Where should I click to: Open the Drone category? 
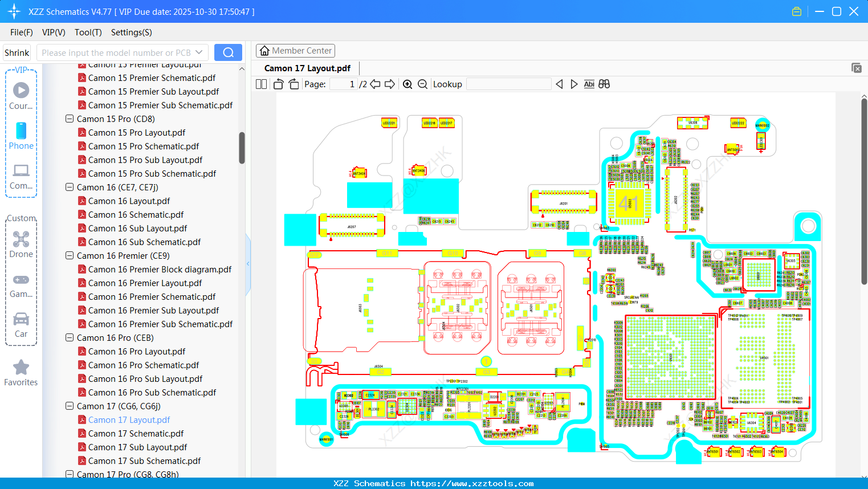click(21, 244)
